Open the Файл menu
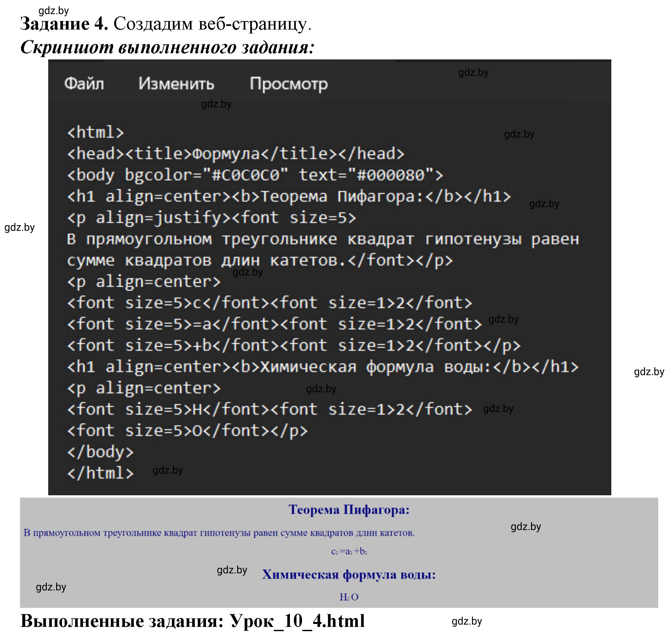 pos(84,83)
